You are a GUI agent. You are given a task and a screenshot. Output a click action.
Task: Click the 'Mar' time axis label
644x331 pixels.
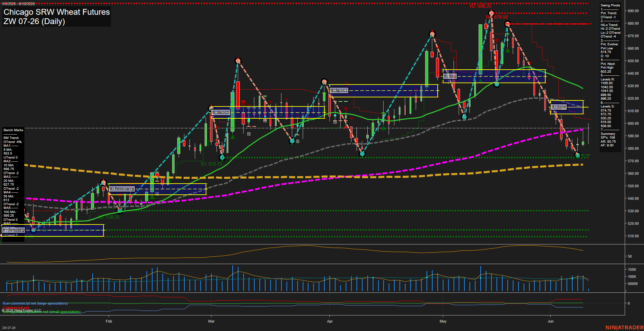tap(211, 321)
